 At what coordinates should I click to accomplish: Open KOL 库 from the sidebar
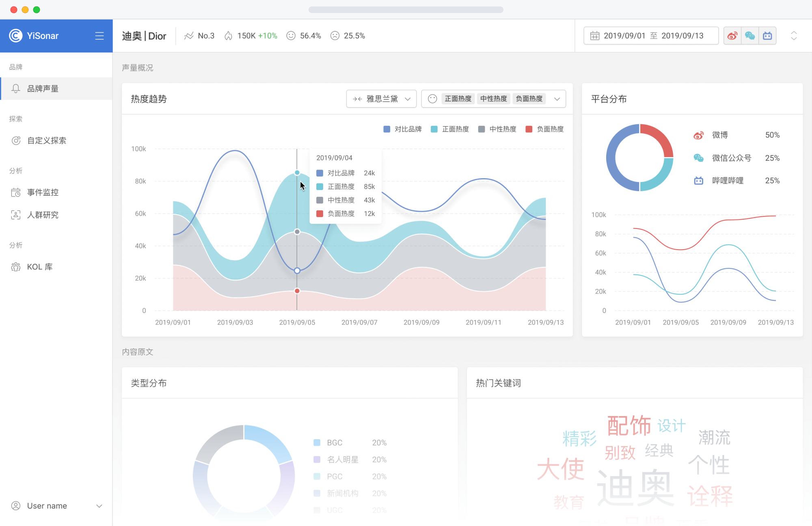click(x=56, y=267)
